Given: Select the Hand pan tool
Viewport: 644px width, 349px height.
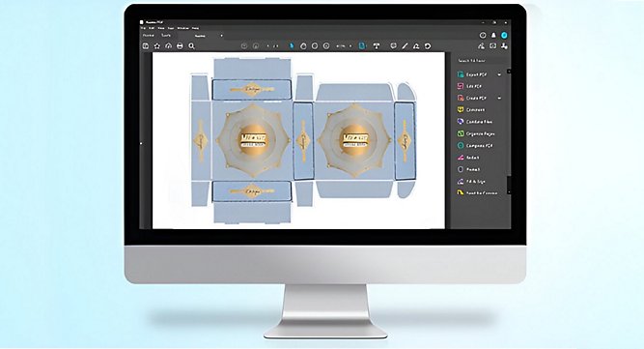Looking at the screenshot, I should 303,46.
